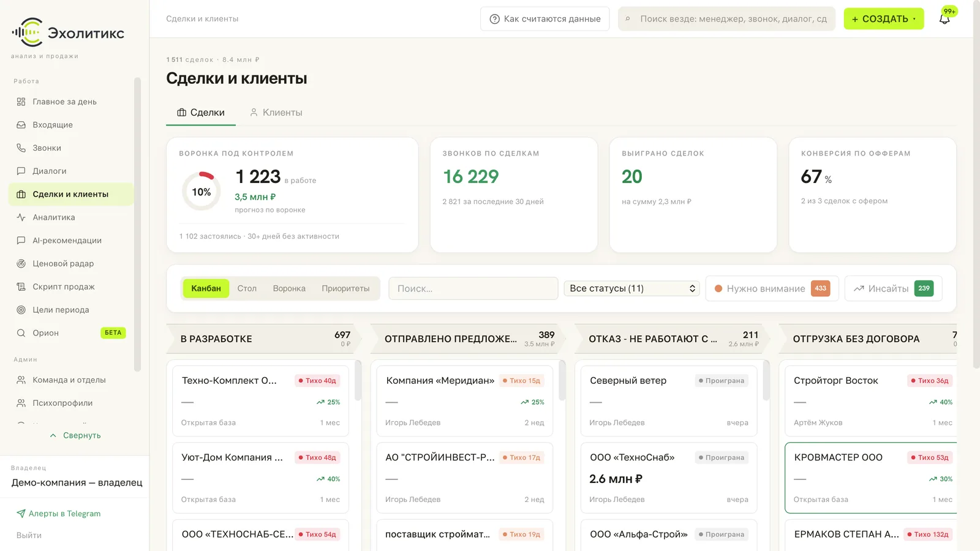Click the 40% trend icon on Стройторг Восток card
980x551 pixels.
coord(933,402)
